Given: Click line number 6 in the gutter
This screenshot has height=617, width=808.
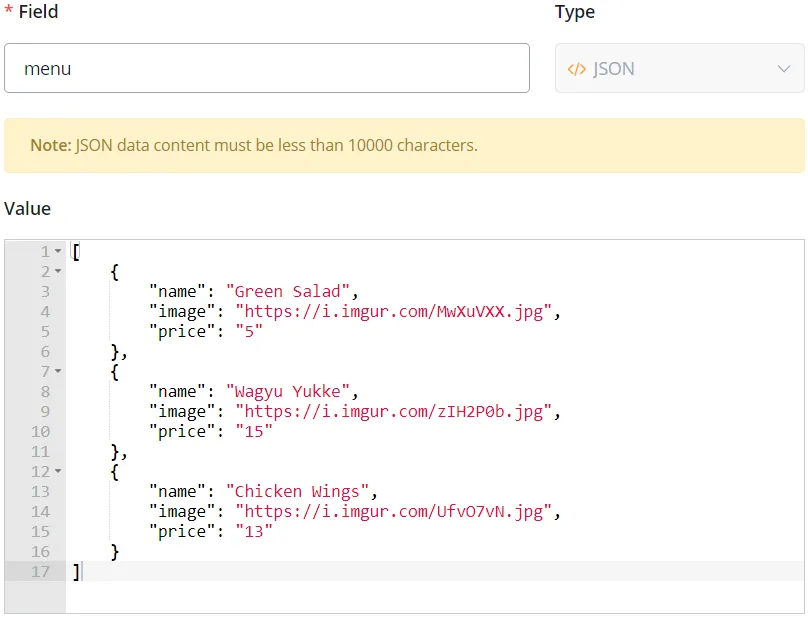Looking at the screenshot, I should coord(45,352).
